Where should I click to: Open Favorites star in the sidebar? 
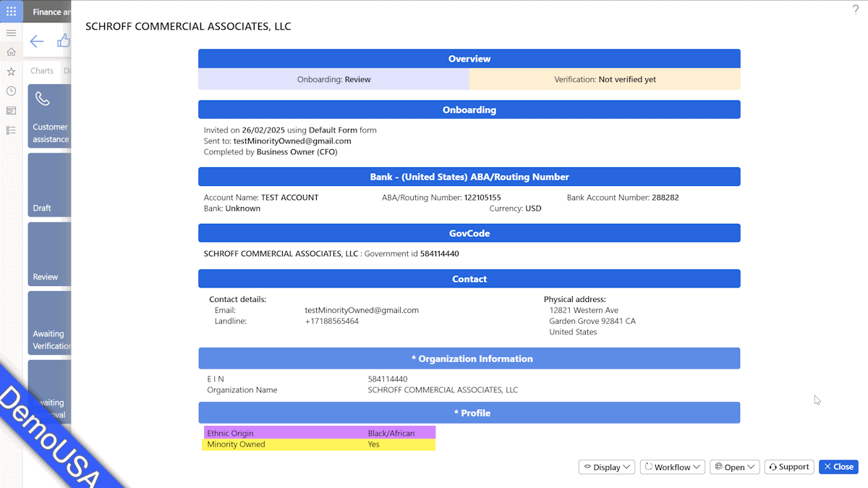tap(11, 72)
